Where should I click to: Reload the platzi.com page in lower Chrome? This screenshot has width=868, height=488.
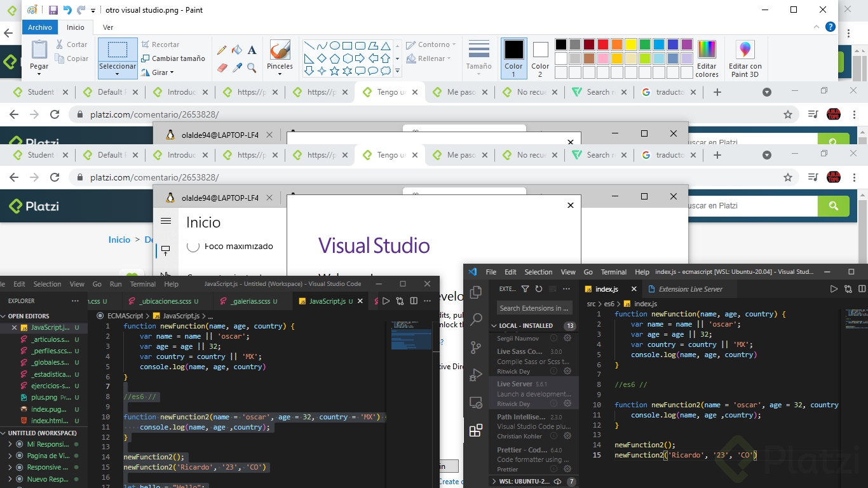coord(55,178)
